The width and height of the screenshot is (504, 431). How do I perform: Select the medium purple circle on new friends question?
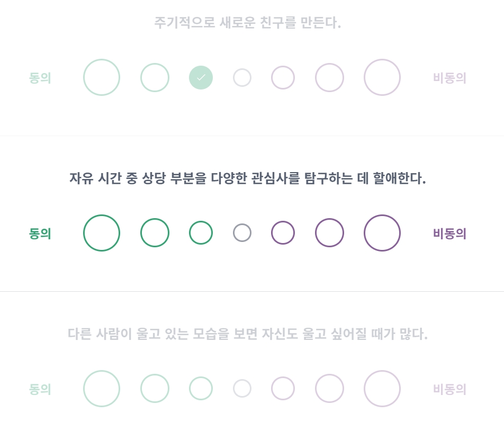(329, 77)
